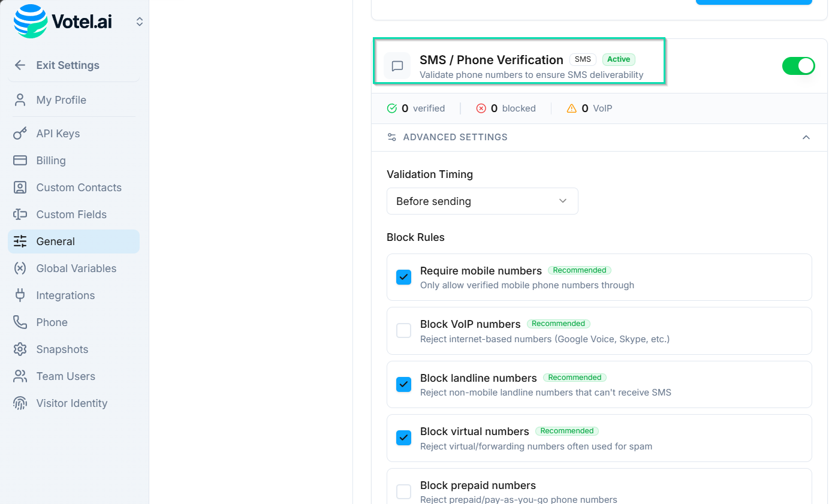The image size is (835, 504).
Task: Click the Snapshots gear icon
Action: pos(20,349)
